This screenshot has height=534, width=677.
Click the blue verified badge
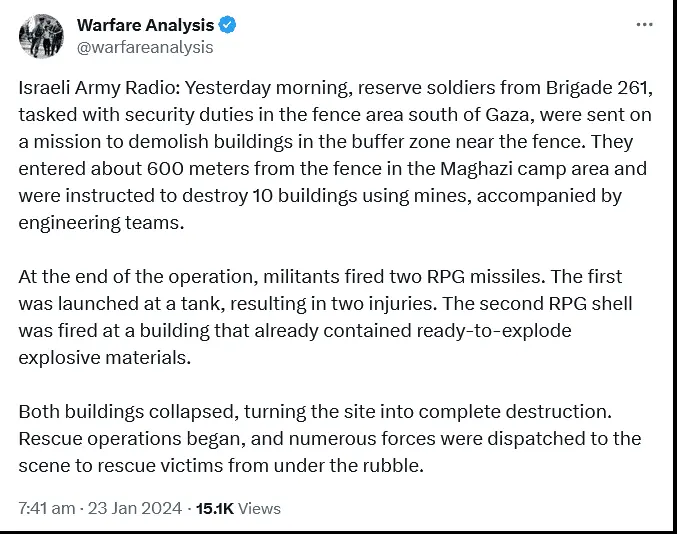pos(227,24)
